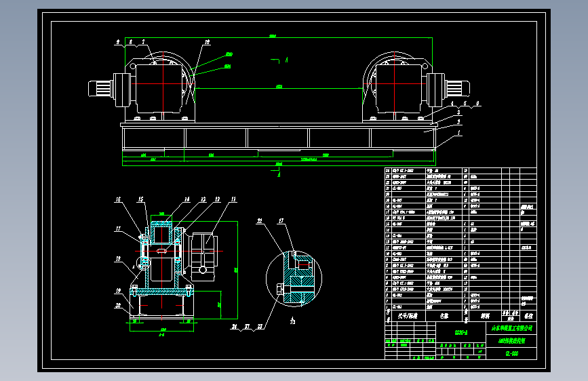Select part balloon number 9
The image size is (588, 381).
[x=118, y=43]
